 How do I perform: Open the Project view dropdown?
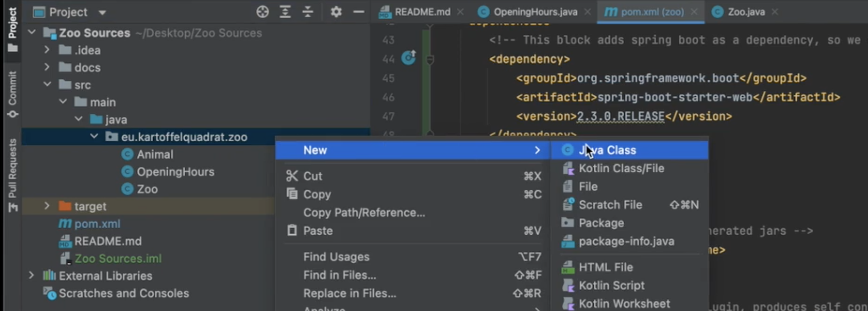(x=102, y=12)
